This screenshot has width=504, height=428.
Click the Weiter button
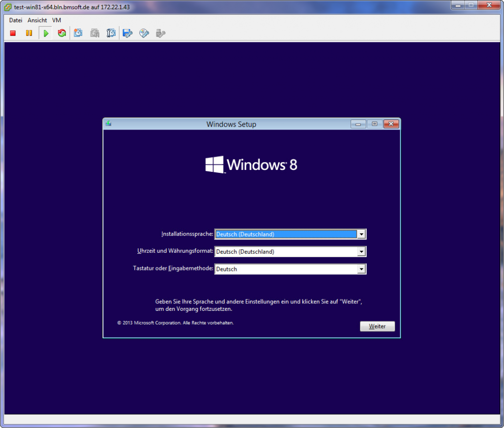click(x=377, y=326)
